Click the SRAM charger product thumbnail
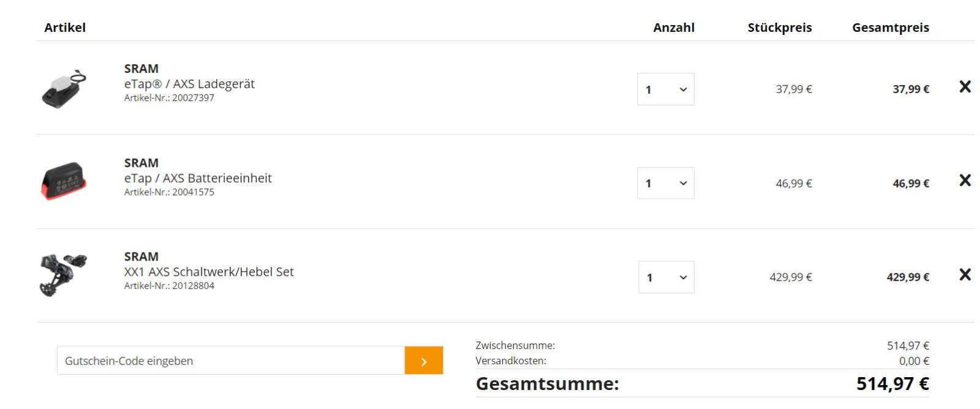This screenshot has width=980, height=409. pos(64,90)
